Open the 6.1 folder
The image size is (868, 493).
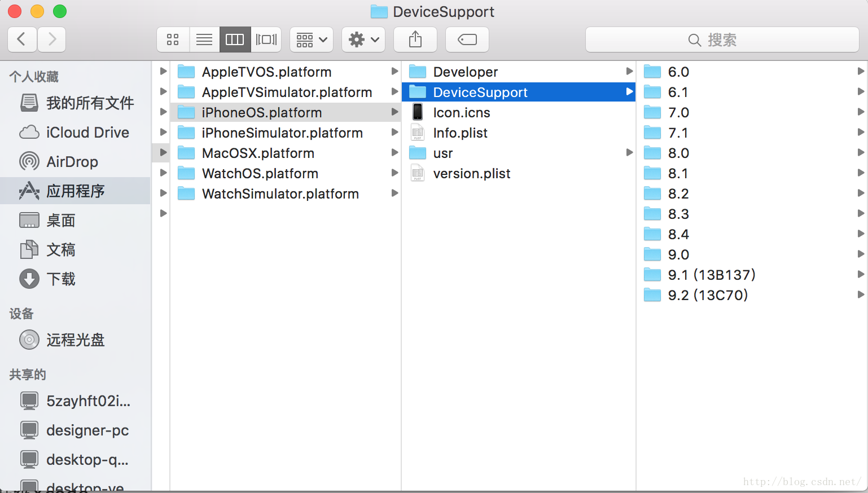coord(752,92)
